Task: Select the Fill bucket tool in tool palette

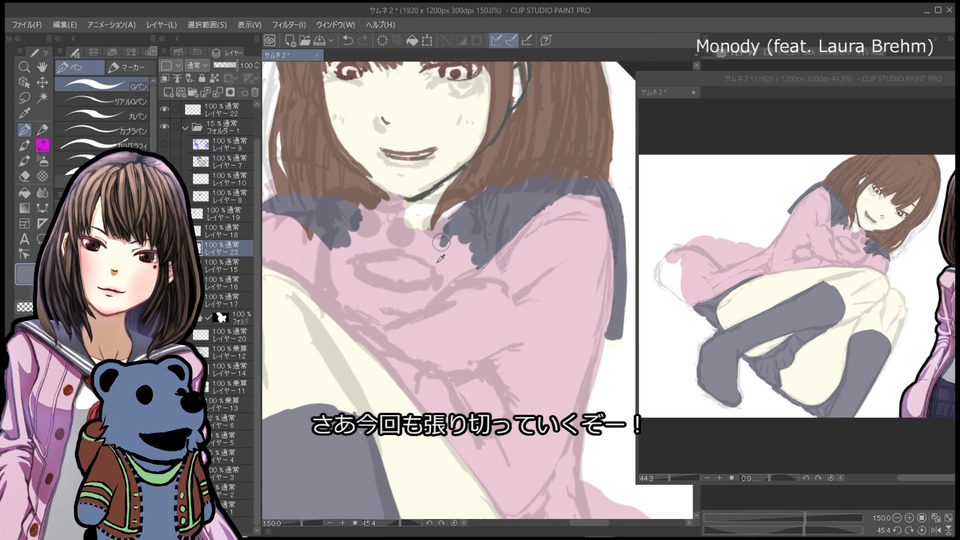Action: (24, 192)
